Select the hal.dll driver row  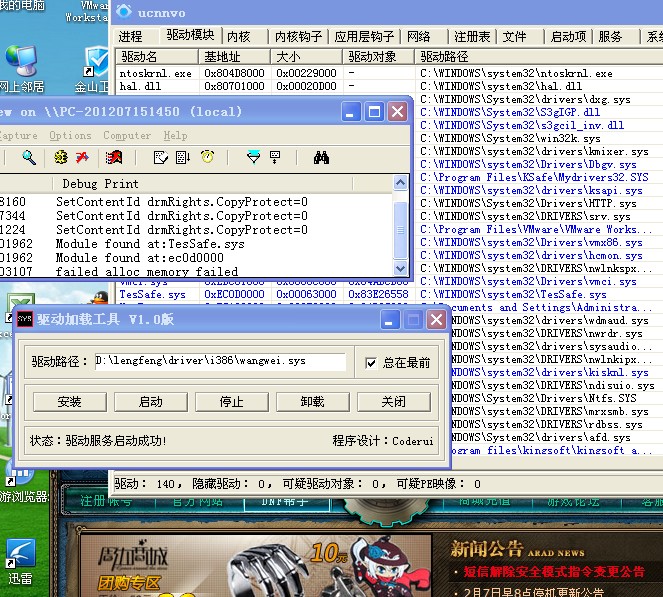[389, 86]
